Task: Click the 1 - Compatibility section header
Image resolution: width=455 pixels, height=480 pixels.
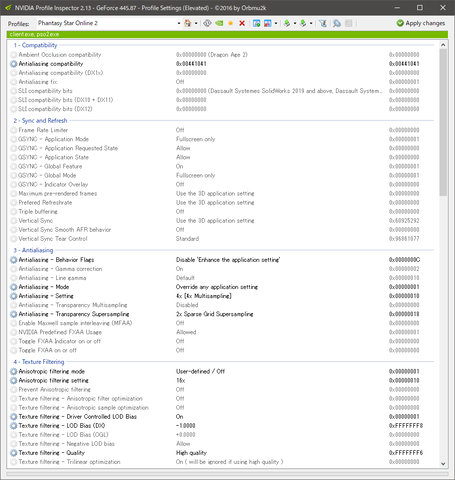Action: point(35,45)
